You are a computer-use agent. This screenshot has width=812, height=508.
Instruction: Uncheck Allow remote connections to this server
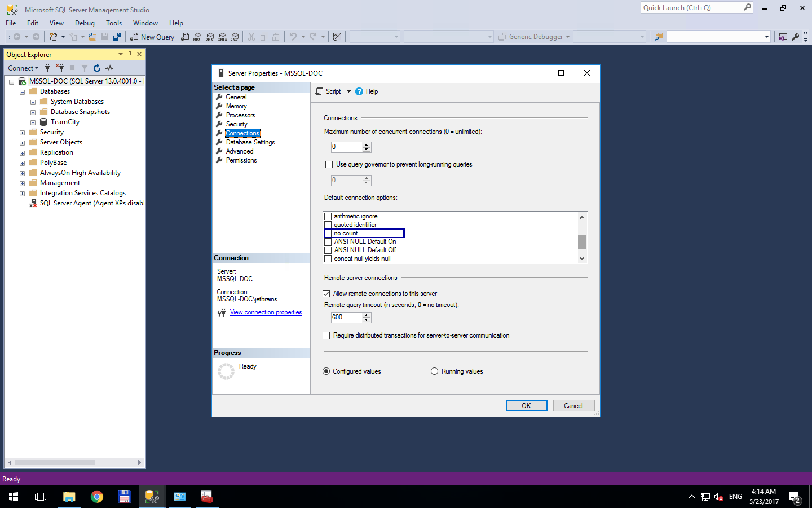(x=326, y=294)
